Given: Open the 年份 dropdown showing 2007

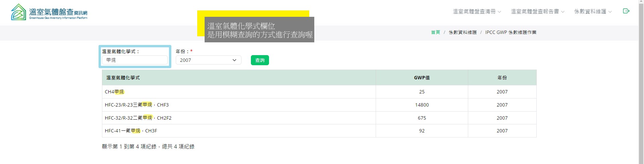Looking at the screenshot, I should click(x=208, y=60).
